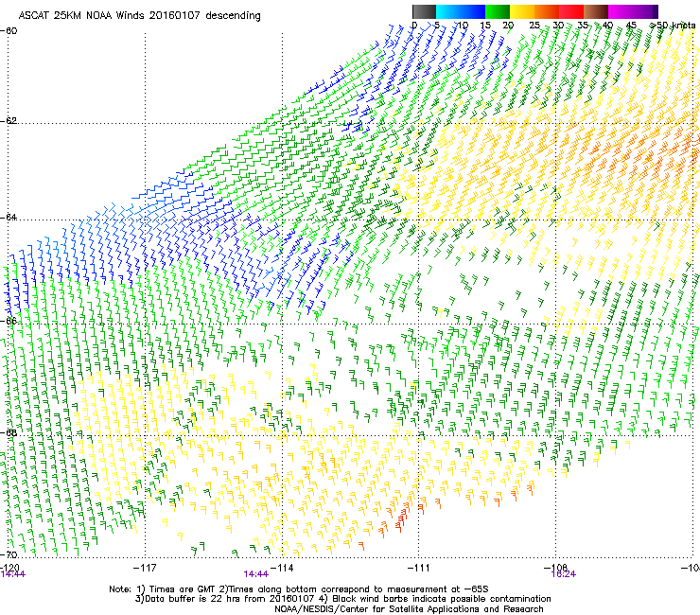Click the '-66' latitude axis label
Image resolution: width=700 pixels, height=615 pixels.
coord(9,321)
